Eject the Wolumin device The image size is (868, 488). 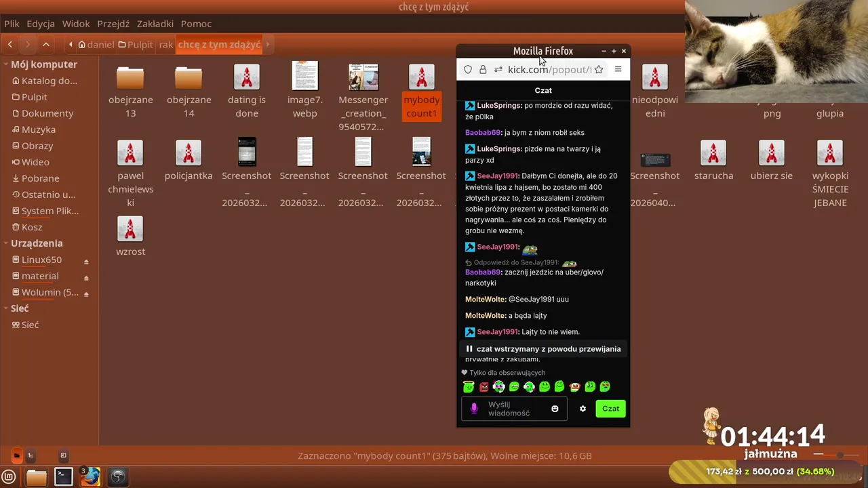point(86,294)
